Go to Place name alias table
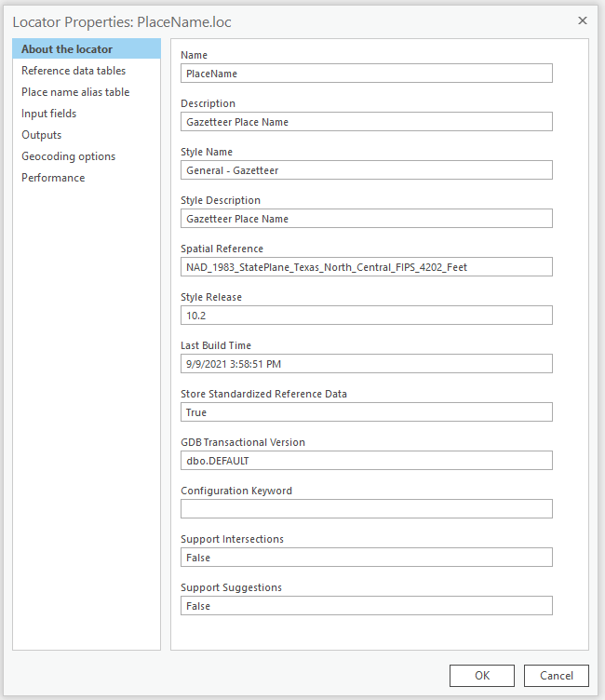 click(75, 92)
